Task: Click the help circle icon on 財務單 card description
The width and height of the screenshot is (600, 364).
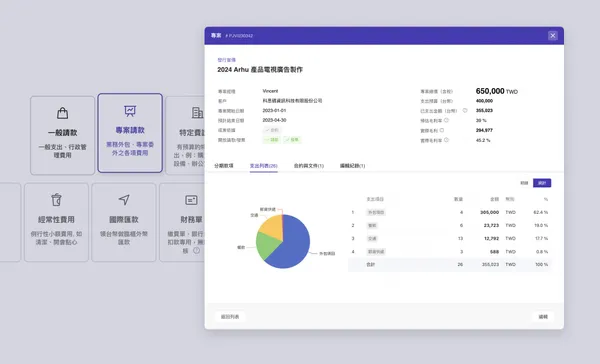Action: click(196, 251)
